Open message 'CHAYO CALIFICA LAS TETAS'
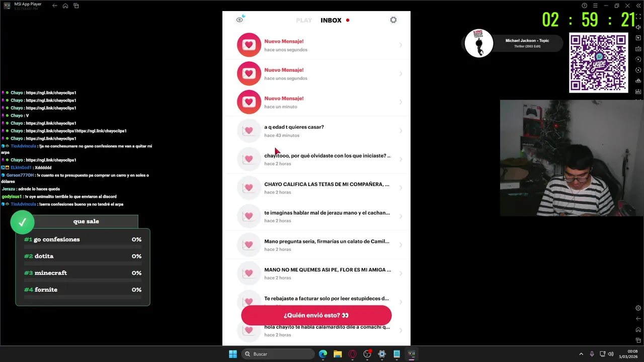This screenshot has width=644, height=362. pyautogui.click(x=316, y=188)
